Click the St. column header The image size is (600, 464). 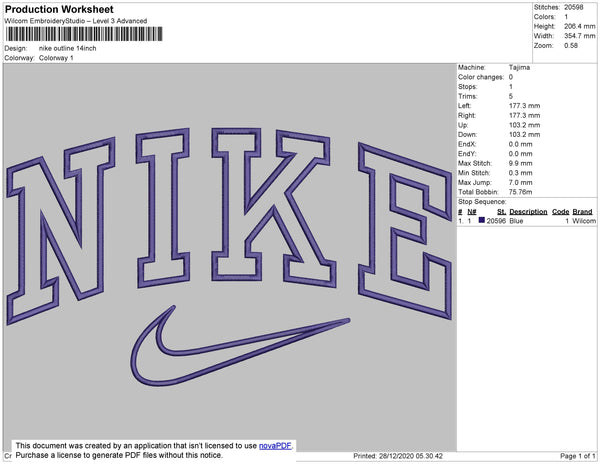(x=501, y=212)
